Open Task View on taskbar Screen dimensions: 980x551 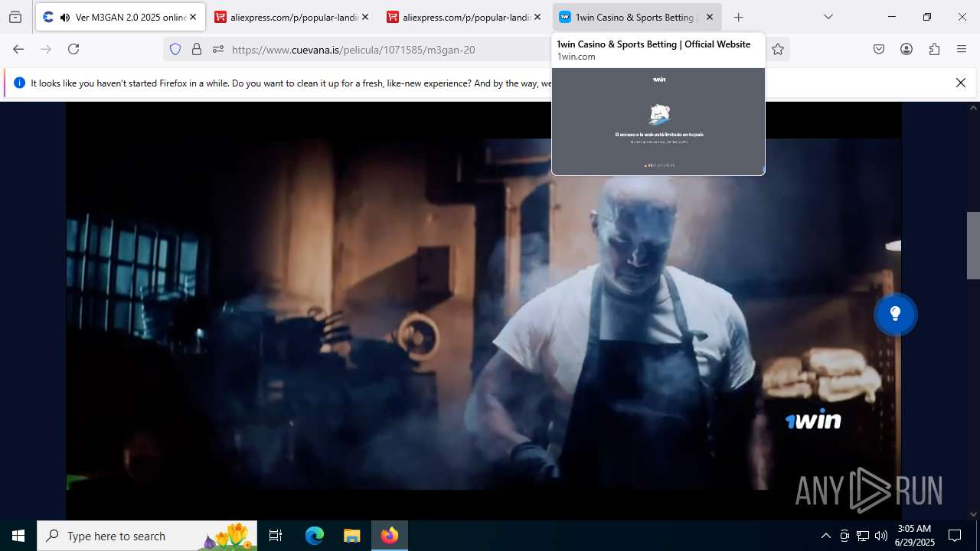(276, 536)
